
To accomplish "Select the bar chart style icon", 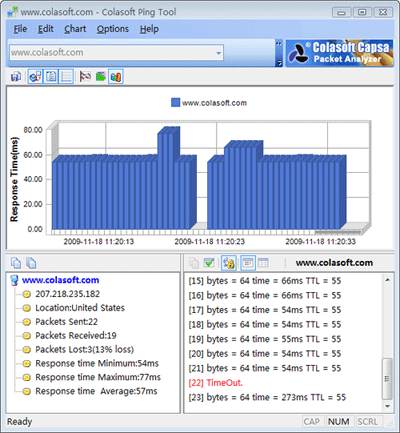I will (x=116, y=77).
